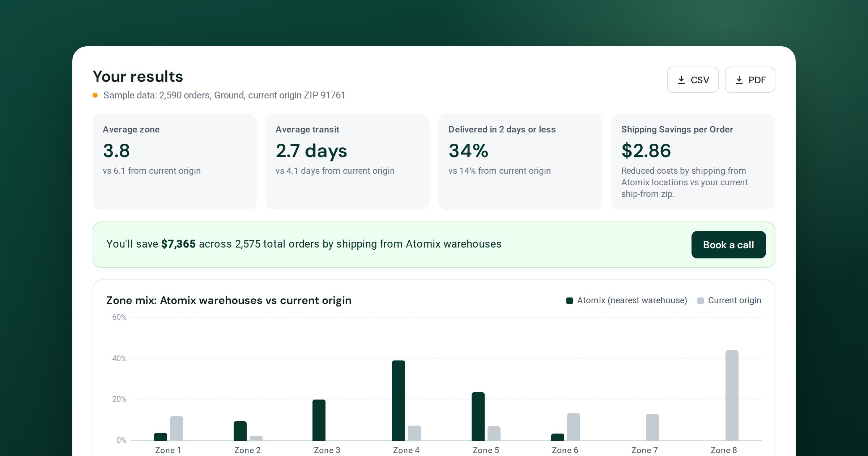This screenshot has height=456, width=868.
Task: Click the 60% y-axis label
Action: point(119,317)
